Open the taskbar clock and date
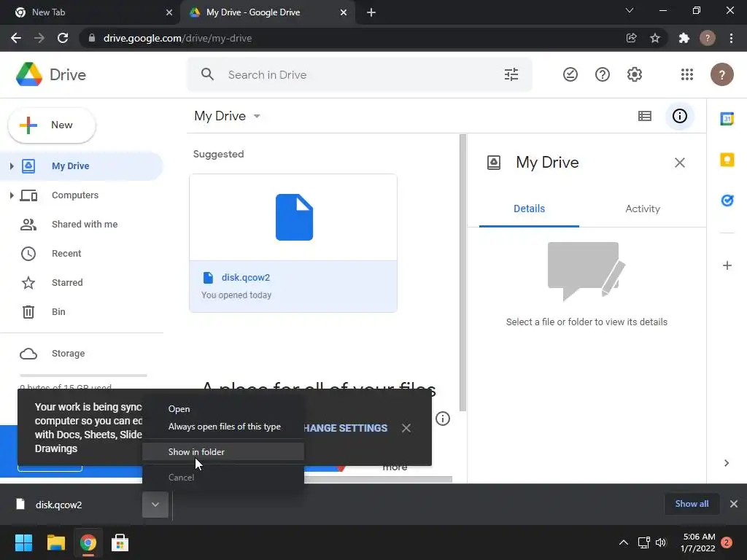Viewport: 747px width, 560px height. click(x=698, y=542)
